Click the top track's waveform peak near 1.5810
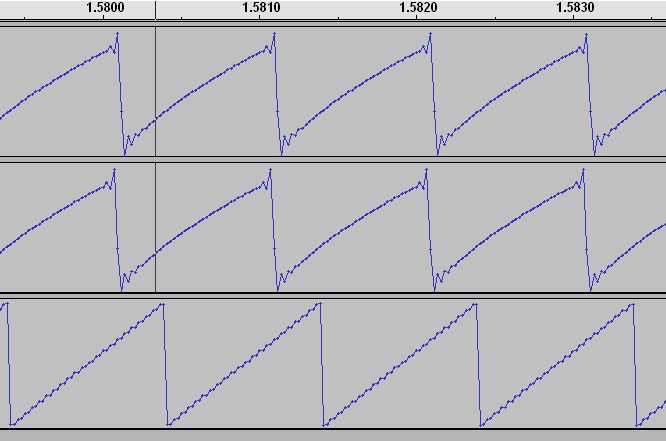Image resolution: width=666 pixels, height=441 pixels. (x=274, y=34)
